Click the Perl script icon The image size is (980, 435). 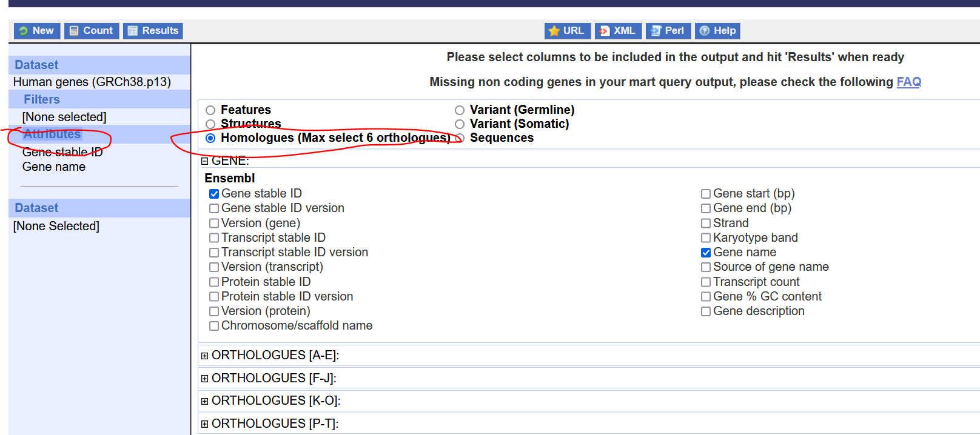point(656,31)
